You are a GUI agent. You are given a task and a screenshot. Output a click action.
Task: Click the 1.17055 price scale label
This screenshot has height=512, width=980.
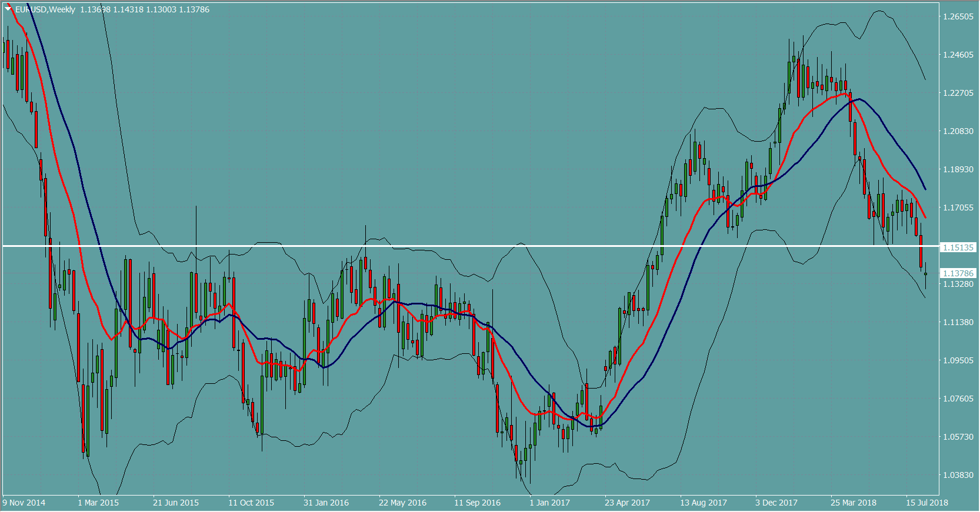click(x=958, y=208)
